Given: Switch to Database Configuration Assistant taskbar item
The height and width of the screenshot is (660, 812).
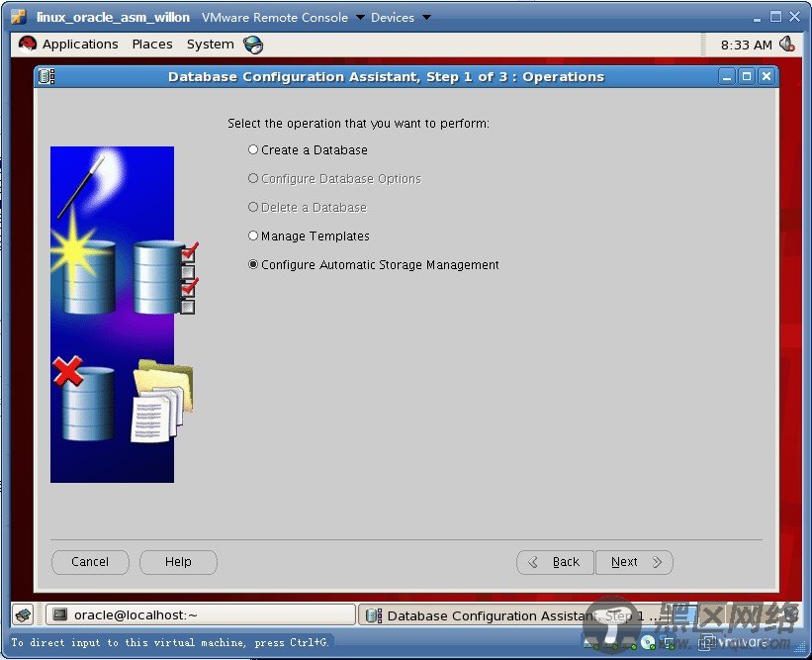Looking at the screenshot, I should (512, 615).
